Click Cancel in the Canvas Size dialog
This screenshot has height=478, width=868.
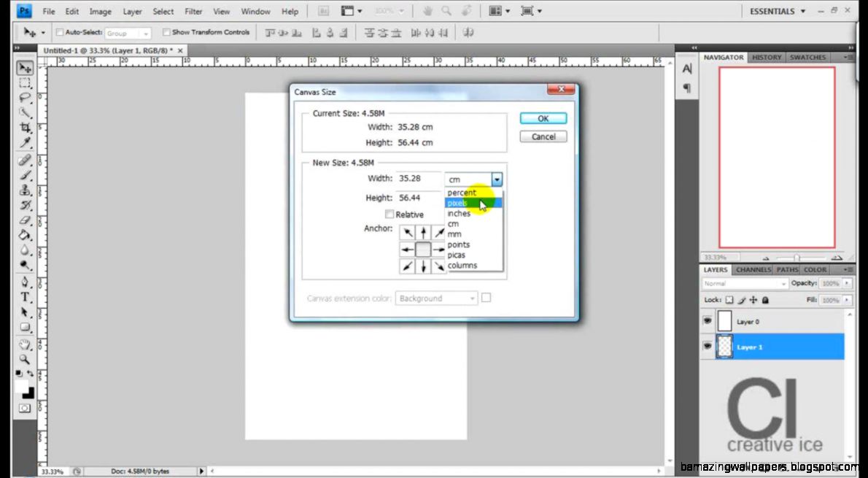click(x=543, y=136)
